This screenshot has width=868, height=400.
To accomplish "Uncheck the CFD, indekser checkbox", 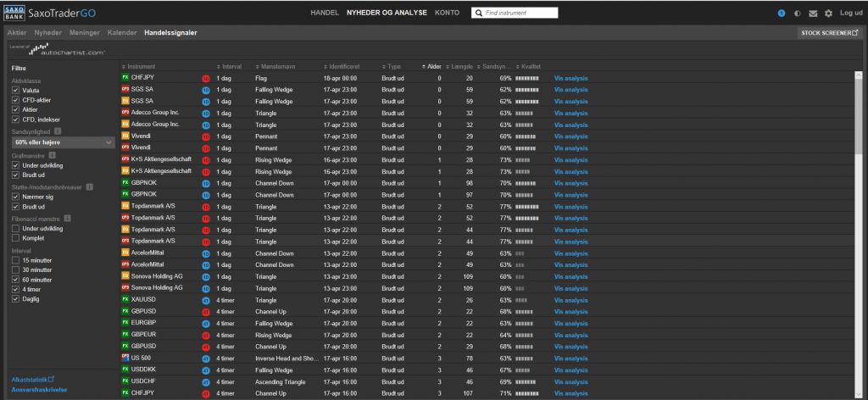I will click(x=15, y=119).
